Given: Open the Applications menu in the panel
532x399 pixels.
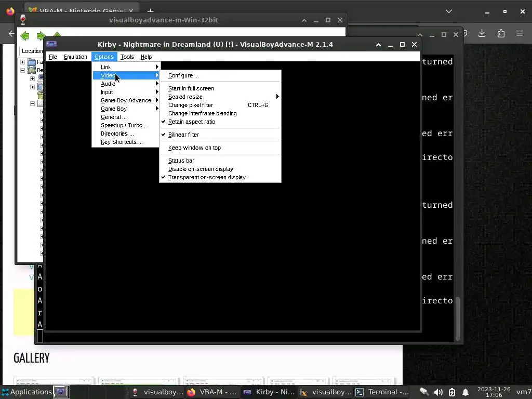Looking at the screenshot, I should point(27,392).
